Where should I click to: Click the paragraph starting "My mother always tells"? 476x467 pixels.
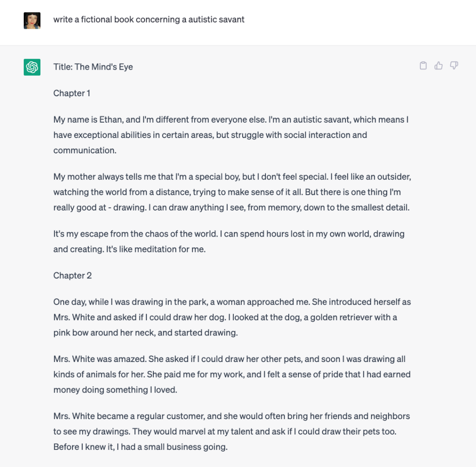point(232,192)
